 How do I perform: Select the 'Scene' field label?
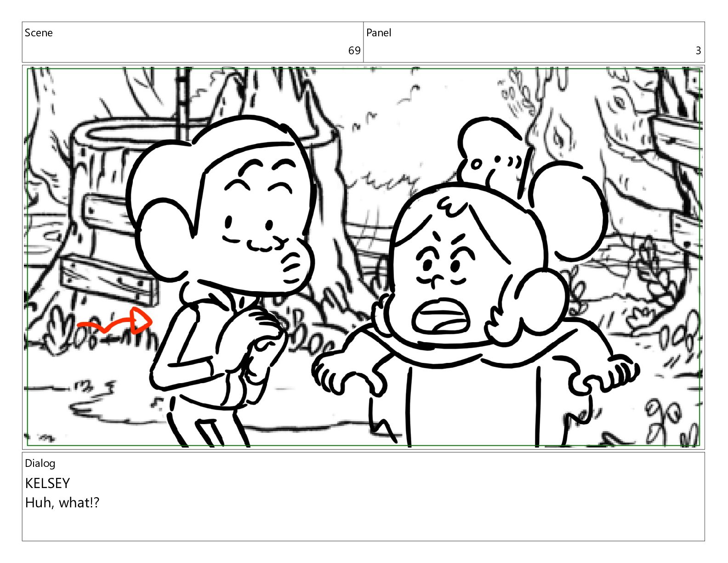coord(39,33)
